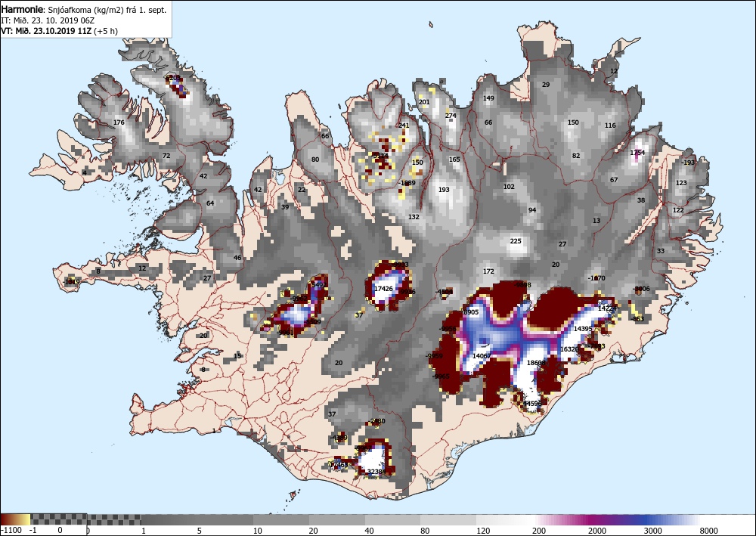The height and width of the screenshot is (536, 756).
Task: Click the glacier value 17426
Action: tap(383, 289)
